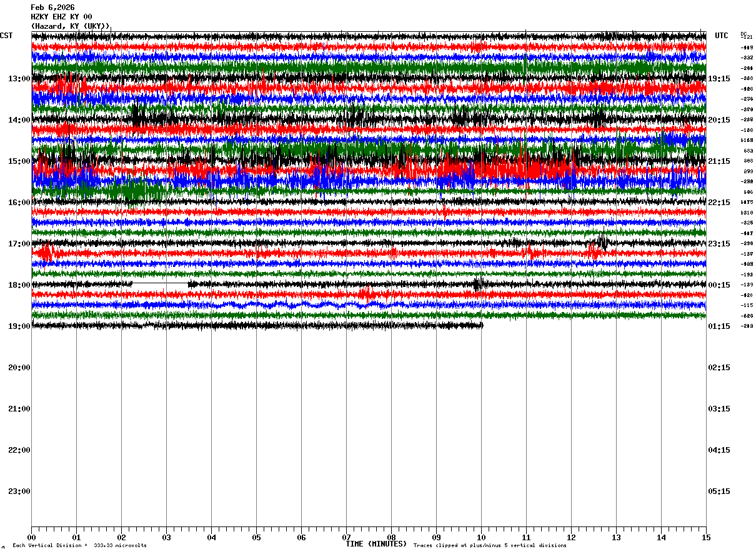Click the 21:15 UTC time label

click(719, 161)
